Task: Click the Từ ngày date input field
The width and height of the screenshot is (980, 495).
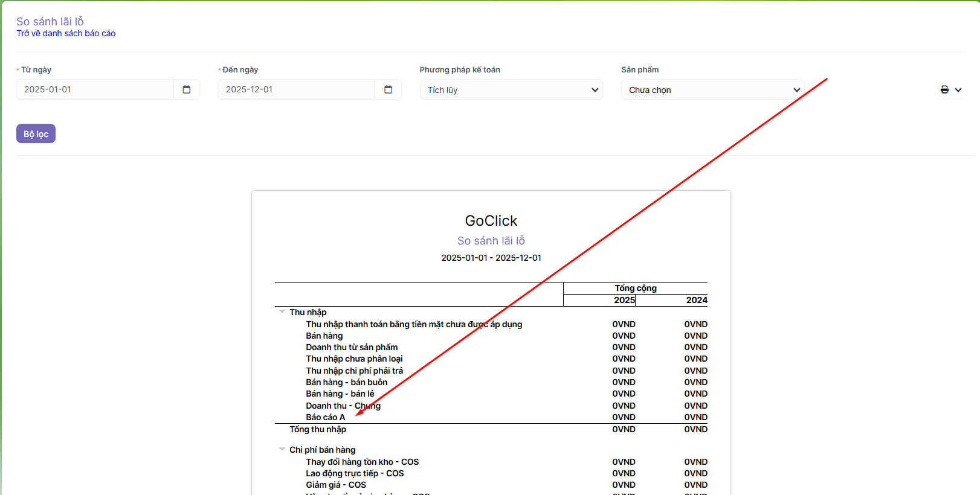Action: point(95,89)
